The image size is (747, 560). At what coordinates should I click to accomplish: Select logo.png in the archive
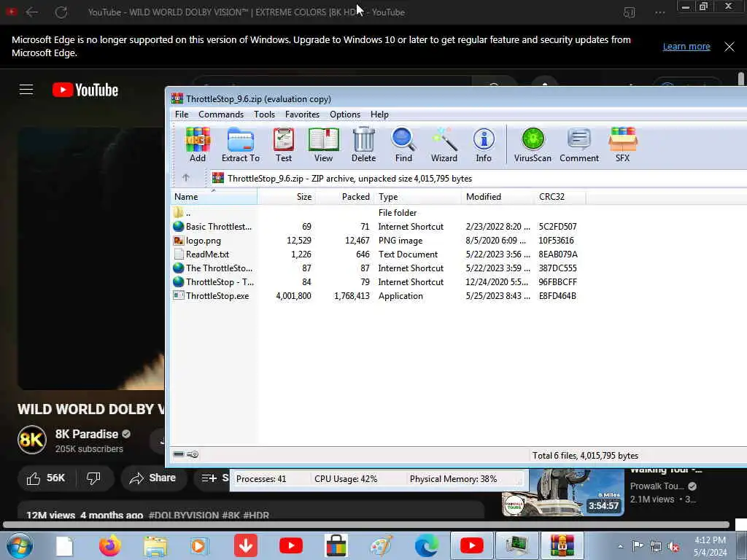197,241
